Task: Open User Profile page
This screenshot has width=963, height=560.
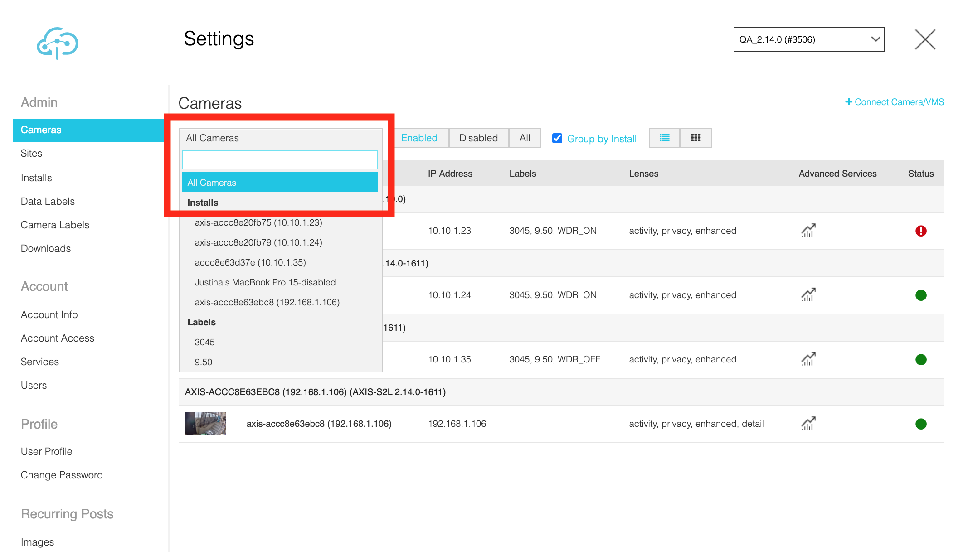Action: click(x=47, y=451)
